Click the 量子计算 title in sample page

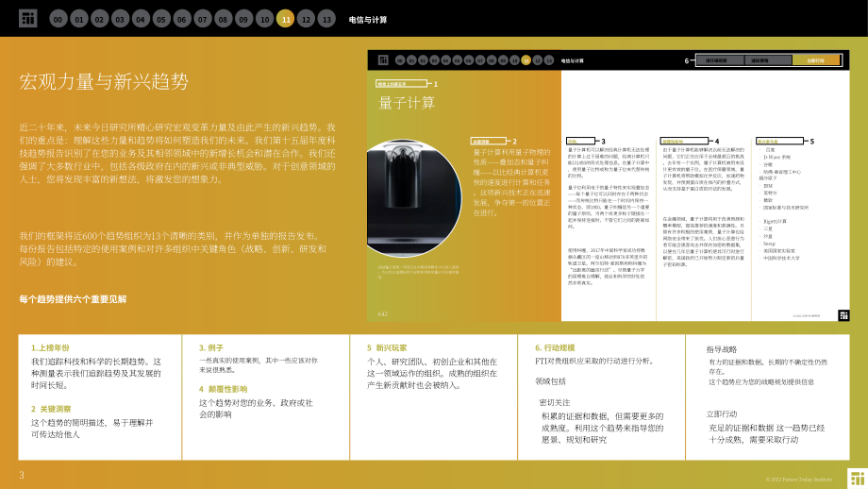point(407,103)
